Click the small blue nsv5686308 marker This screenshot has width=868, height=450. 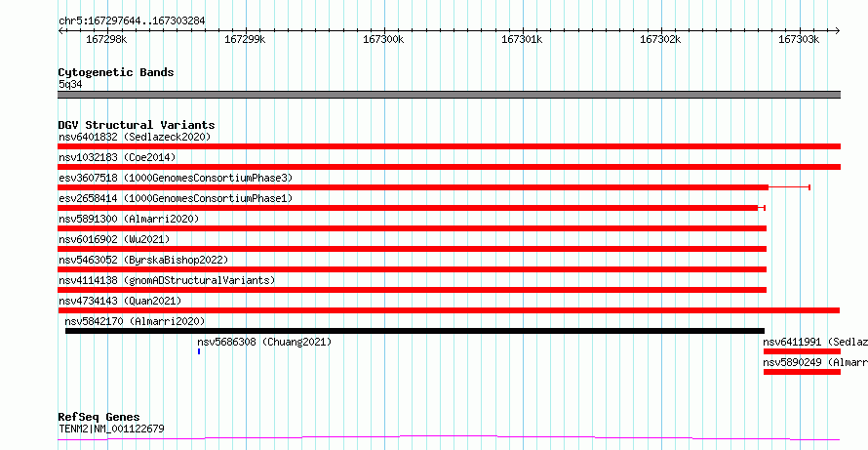click(x=199, y=351)
